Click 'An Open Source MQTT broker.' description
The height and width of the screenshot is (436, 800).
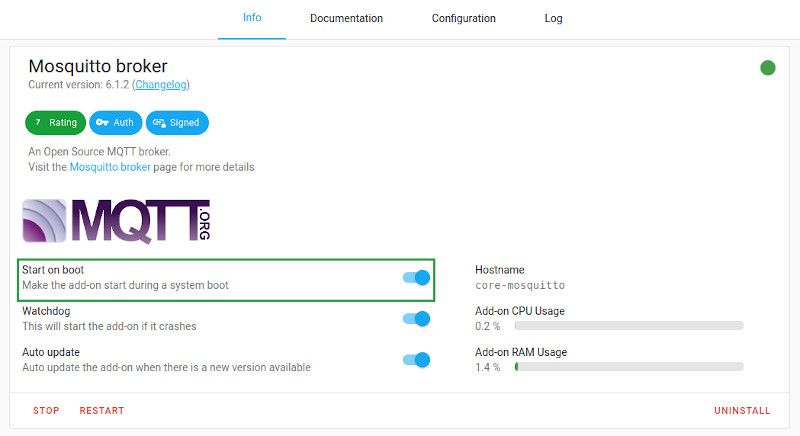[x=99, y=151]
